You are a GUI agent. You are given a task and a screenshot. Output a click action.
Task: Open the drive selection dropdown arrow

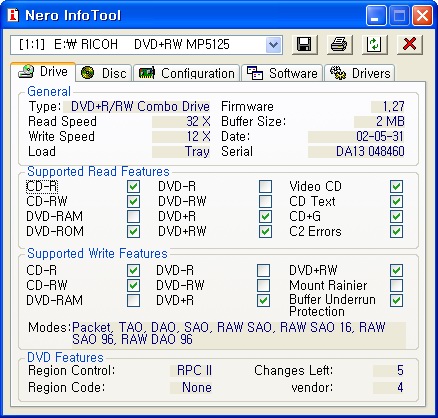point(274,44)
